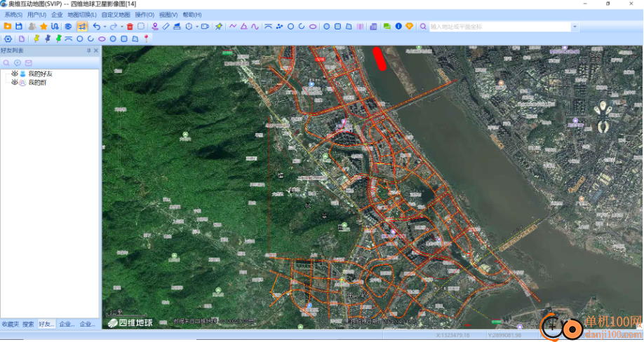Click the open folder icon in the toolbar
Screen dimensions: 644x342
8,26
